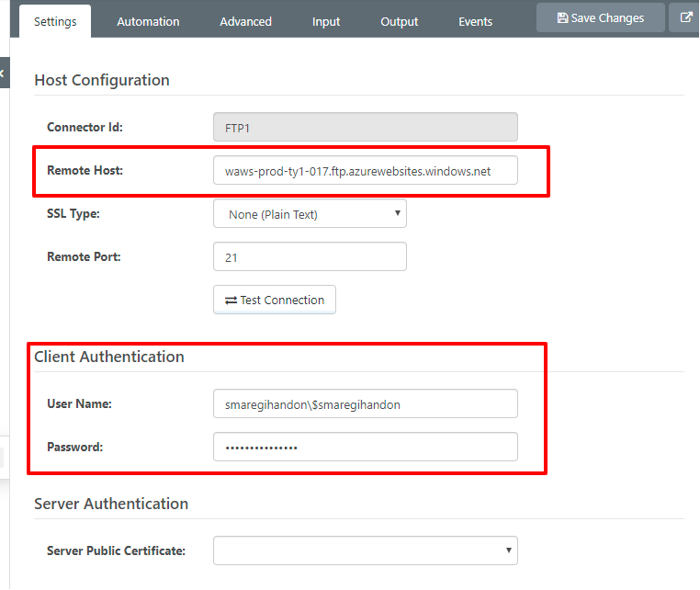Image resolution: width=700 pixels, height=590 pixels.
Task: Open connector in new window icon
Action: pos(685,17)
